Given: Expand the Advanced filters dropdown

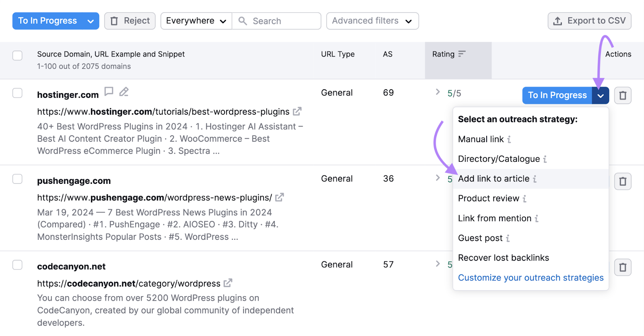Looking at the screenshot, I should tap(372, 21).
